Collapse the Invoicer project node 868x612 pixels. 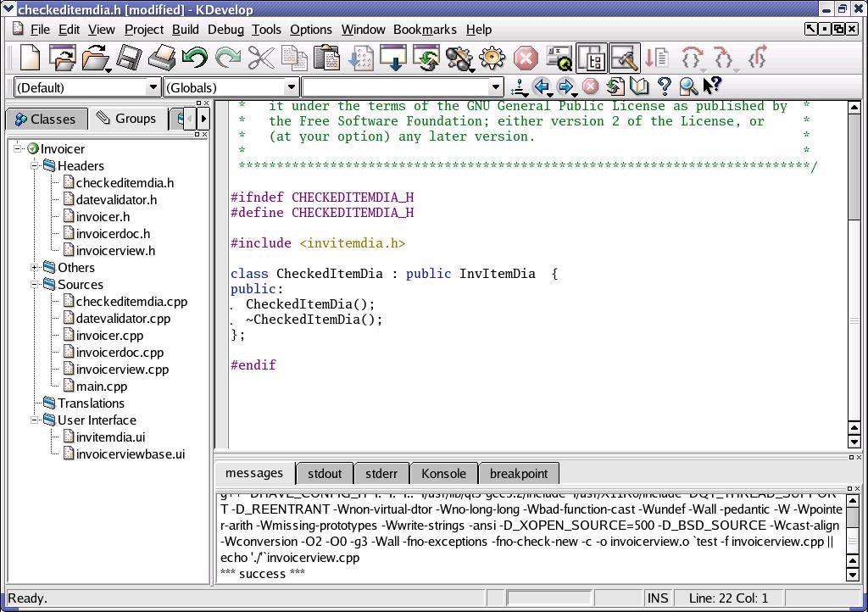(18, 148)
